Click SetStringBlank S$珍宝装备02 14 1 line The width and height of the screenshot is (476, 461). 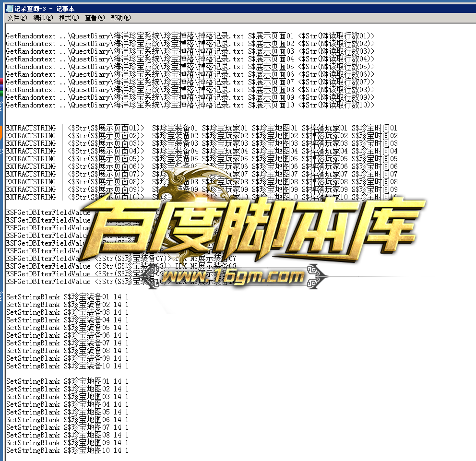(67, 305)
